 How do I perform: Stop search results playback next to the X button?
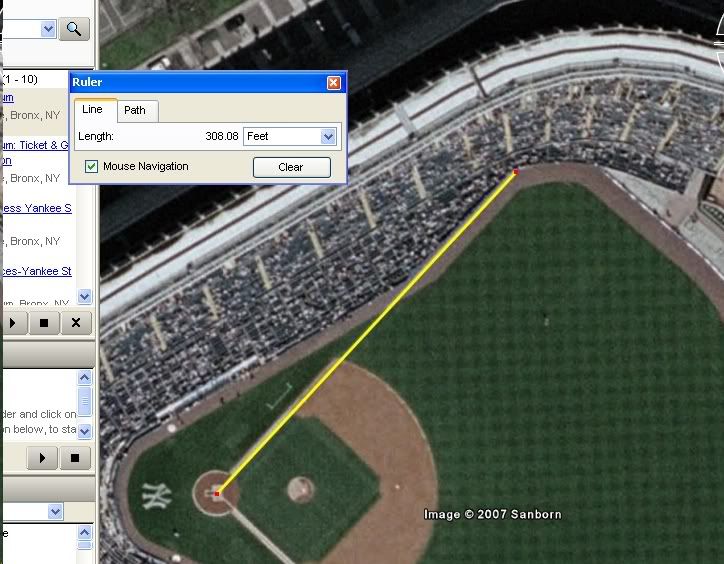(44, 323)
